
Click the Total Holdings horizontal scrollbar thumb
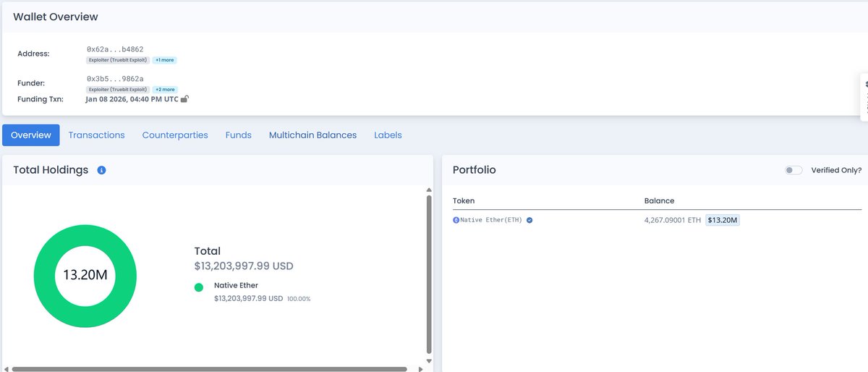pos(209,369)
